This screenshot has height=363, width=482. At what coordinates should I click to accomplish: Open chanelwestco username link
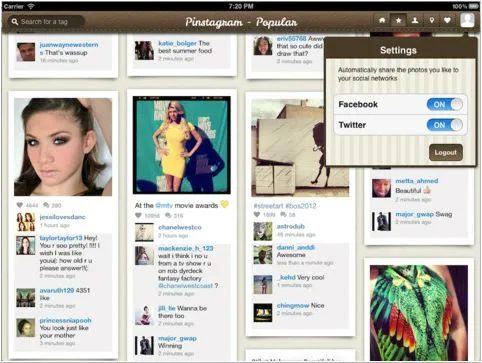coord(180,227)
